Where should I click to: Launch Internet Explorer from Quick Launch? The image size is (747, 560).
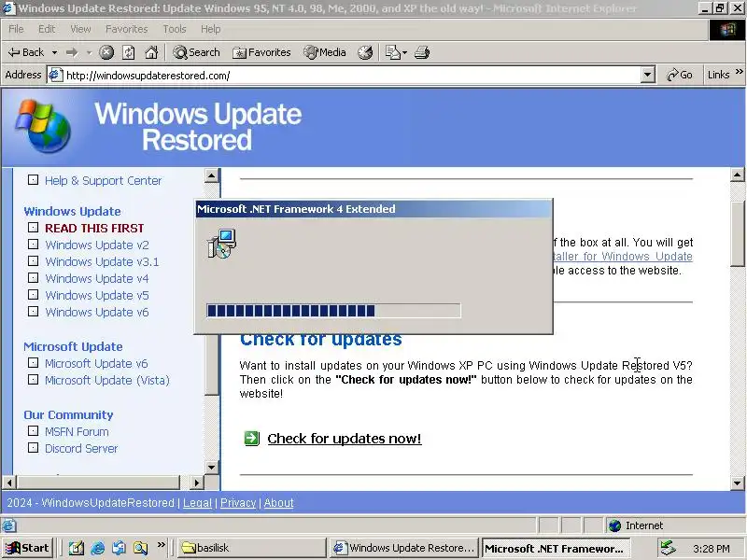coord(98,548)
